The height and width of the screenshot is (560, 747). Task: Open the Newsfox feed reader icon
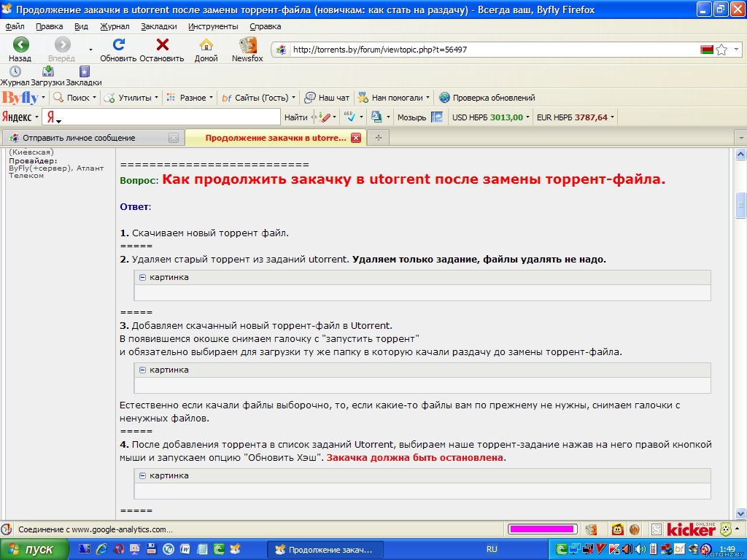[247, 44]
